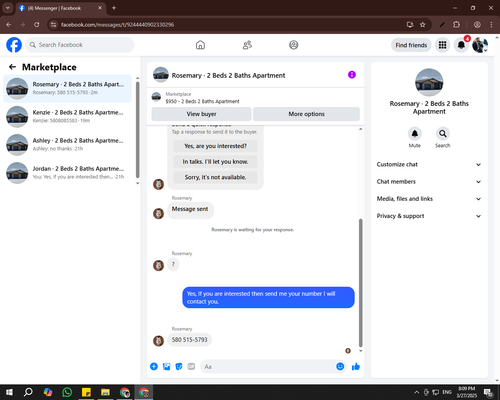
Task: Send a thumbs-up like
Action: tap(356, 367)
